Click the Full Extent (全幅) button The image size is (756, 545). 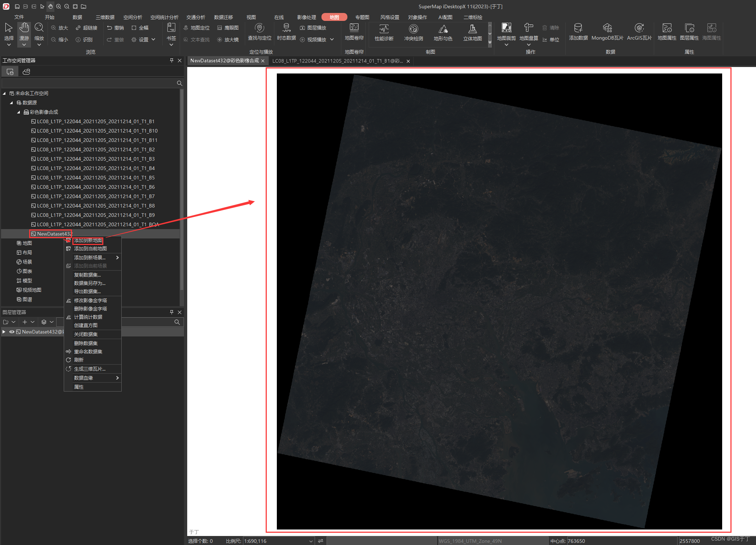(140, 28)
